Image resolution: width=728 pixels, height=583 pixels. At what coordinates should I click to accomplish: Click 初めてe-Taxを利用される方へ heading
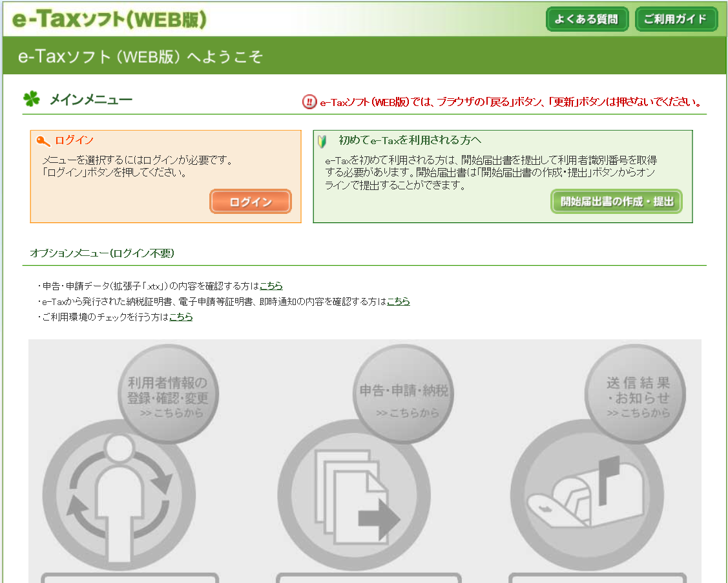tap(410, 140)
